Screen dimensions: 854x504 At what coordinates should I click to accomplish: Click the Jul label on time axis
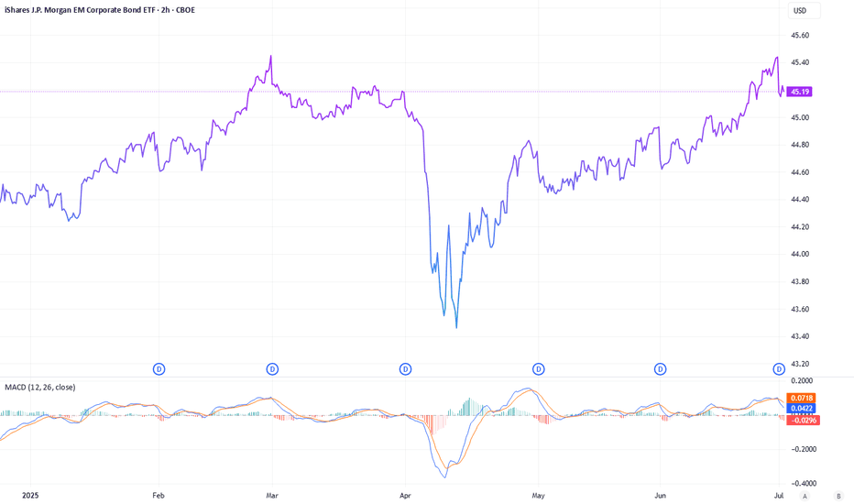tap(779, 495)
